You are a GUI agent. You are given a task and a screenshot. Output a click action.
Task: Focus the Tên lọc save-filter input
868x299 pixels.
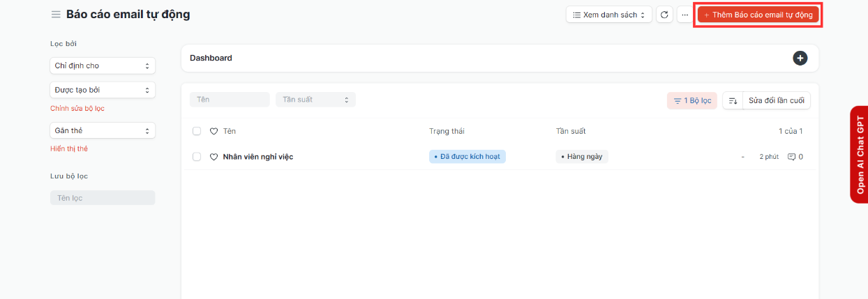(x=103, y=198)
